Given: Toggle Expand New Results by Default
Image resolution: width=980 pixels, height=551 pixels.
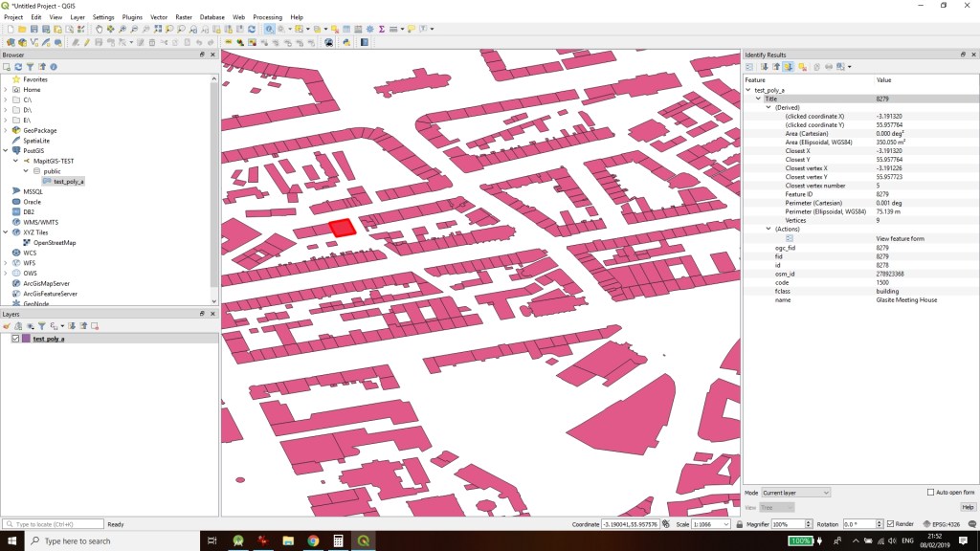Looking at the screenshot, I should (x=789, y=67).
